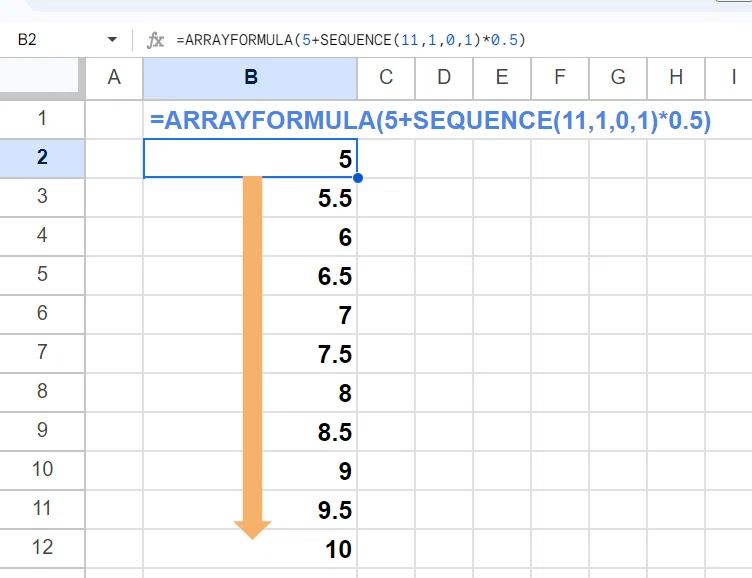Click empty cell H12
This screenshot has width=752, height=578.
[676, 548]
